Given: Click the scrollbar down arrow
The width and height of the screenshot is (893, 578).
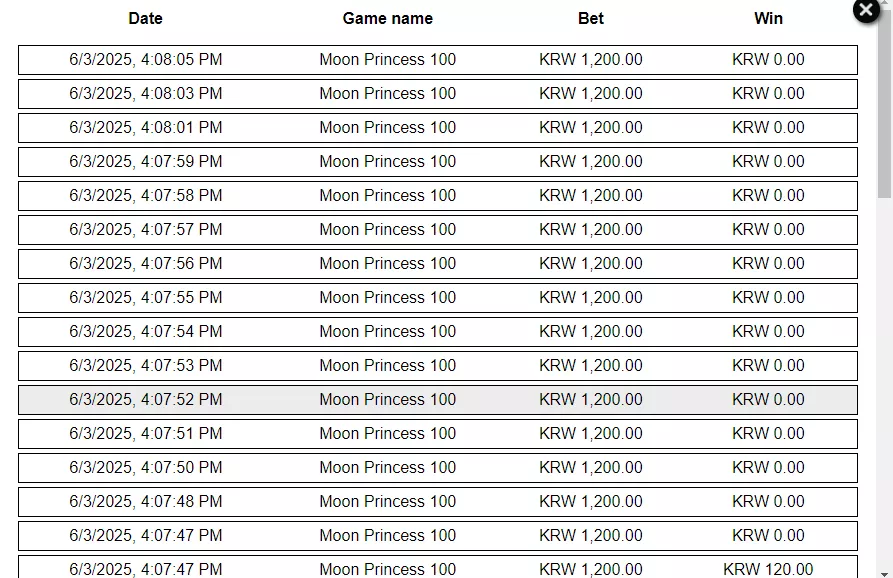Looking at the screenshot, I should [884, 573].
